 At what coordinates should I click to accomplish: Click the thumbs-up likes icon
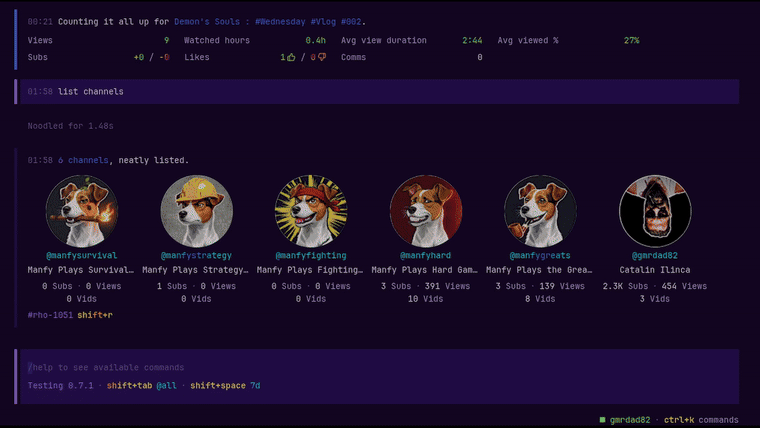tap(291, 57)
